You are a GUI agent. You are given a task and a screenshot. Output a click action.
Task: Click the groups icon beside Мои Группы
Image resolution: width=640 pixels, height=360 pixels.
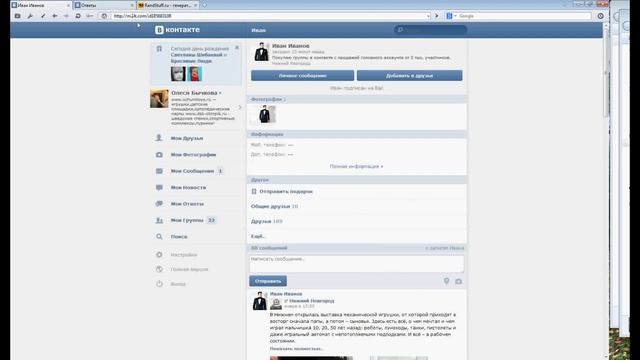tap(159, 220)
